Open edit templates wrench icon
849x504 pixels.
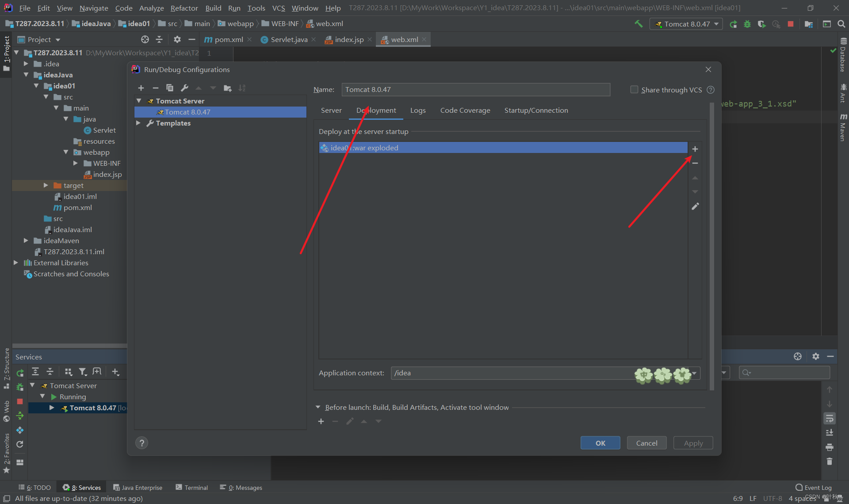pyautogui.click(x=184, y=88)
